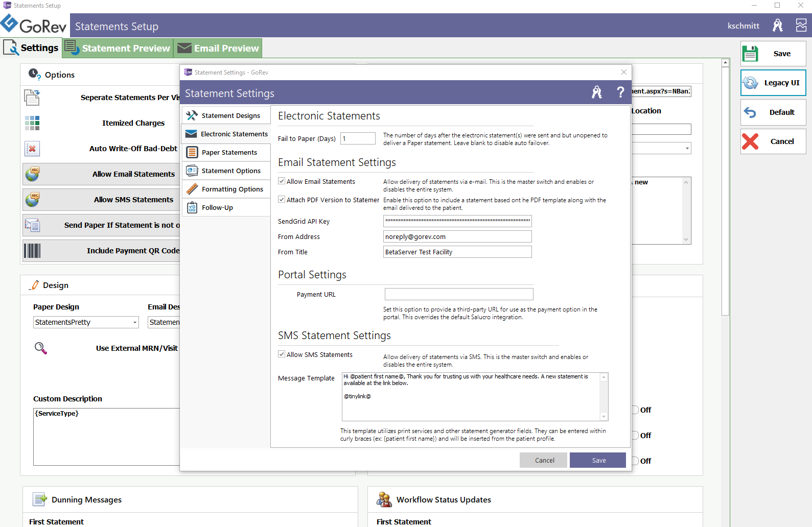The height and width of the screenshot is (527, 812).
Task: Click Design pencil icon
Action: point(34,285)
